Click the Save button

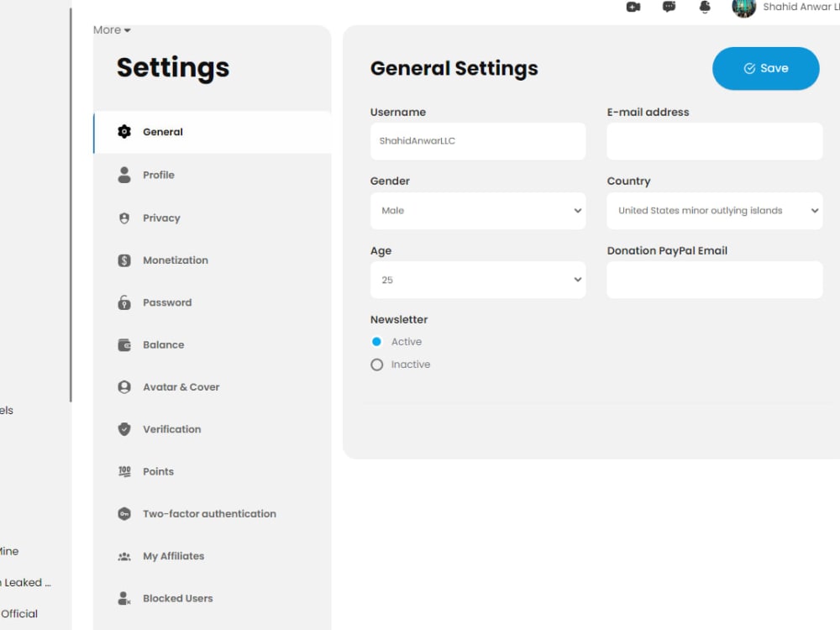pyautogui.click(x=765, y=69)
